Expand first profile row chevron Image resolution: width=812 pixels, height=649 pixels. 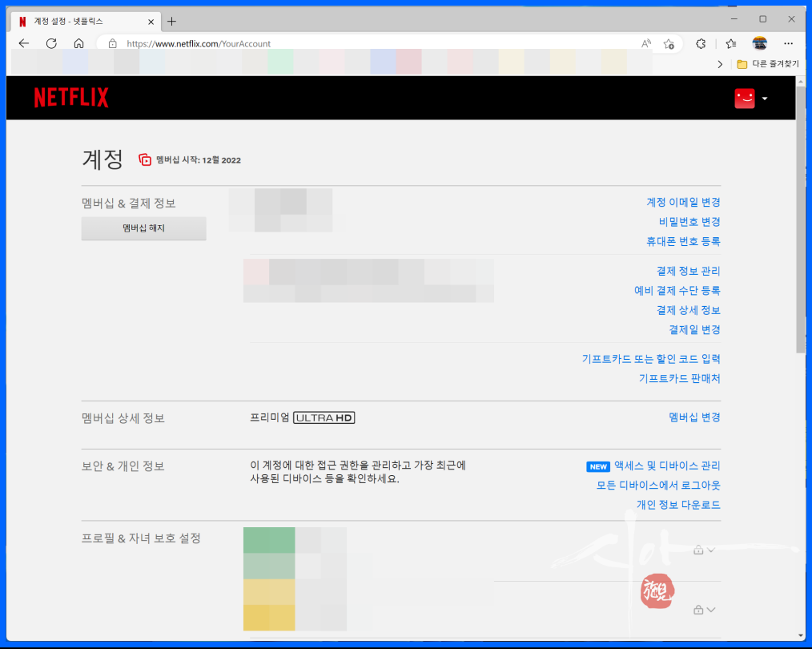click(711, 550)
